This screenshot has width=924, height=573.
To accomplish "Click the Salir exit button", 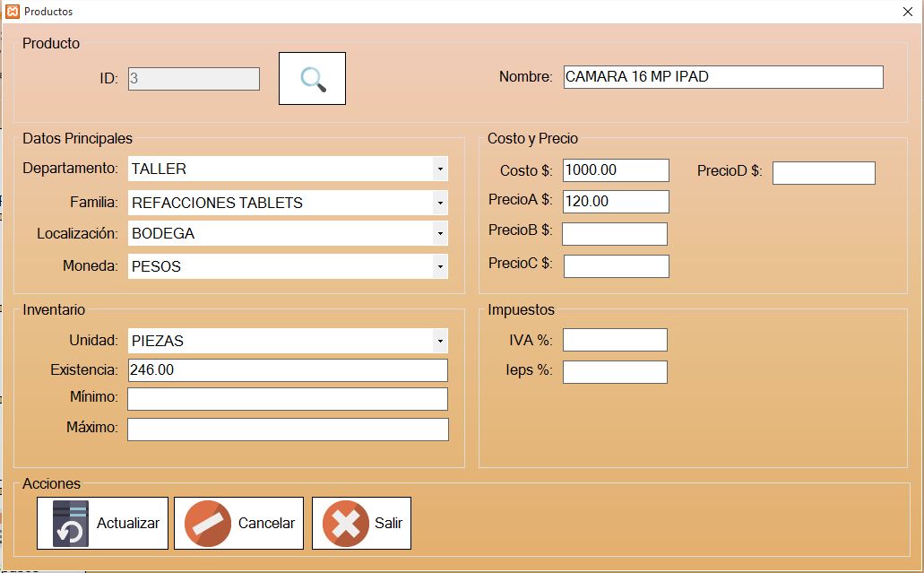I will point(361,523).
